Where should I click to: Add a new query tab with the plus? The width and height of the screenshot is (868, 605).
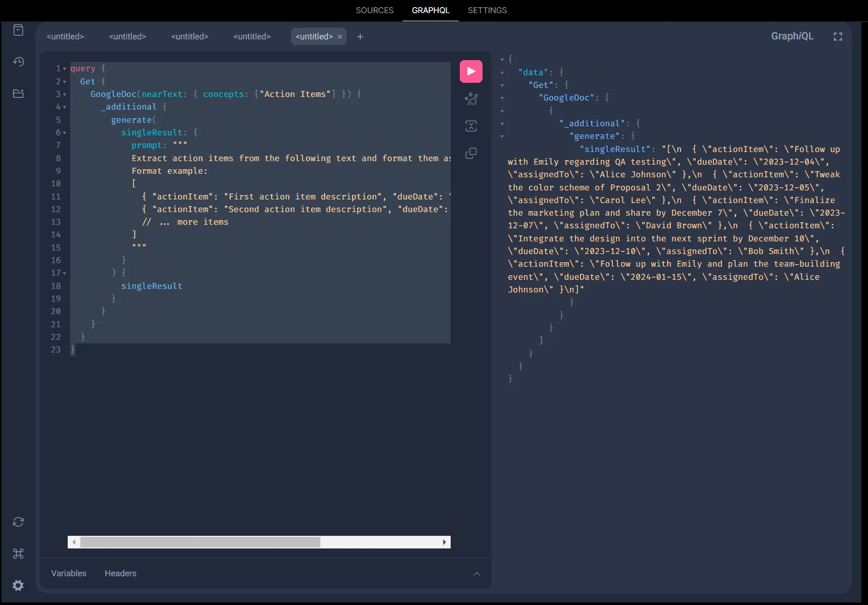[x=360, y=36]
